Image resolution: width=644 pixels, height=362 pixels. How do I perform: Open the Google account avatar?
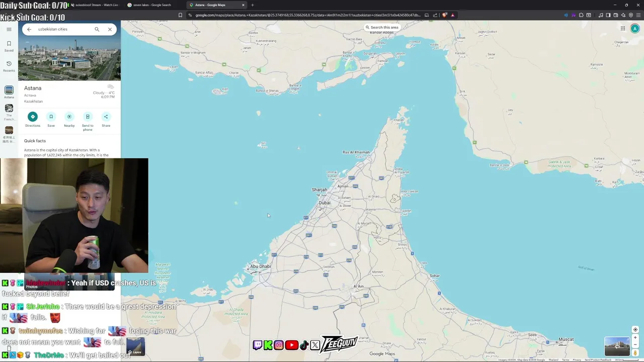point(635,29)
